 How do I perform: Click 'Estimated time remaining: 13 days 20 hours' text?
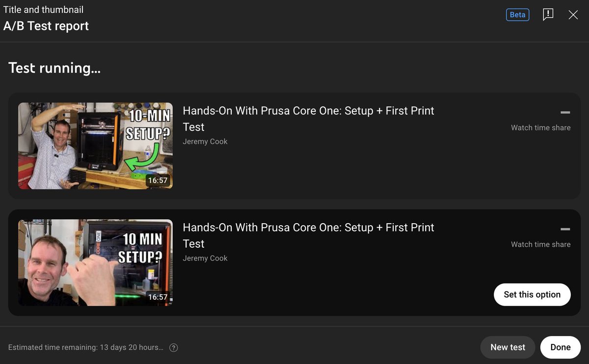pyautogui.click(x=86, y=347)
